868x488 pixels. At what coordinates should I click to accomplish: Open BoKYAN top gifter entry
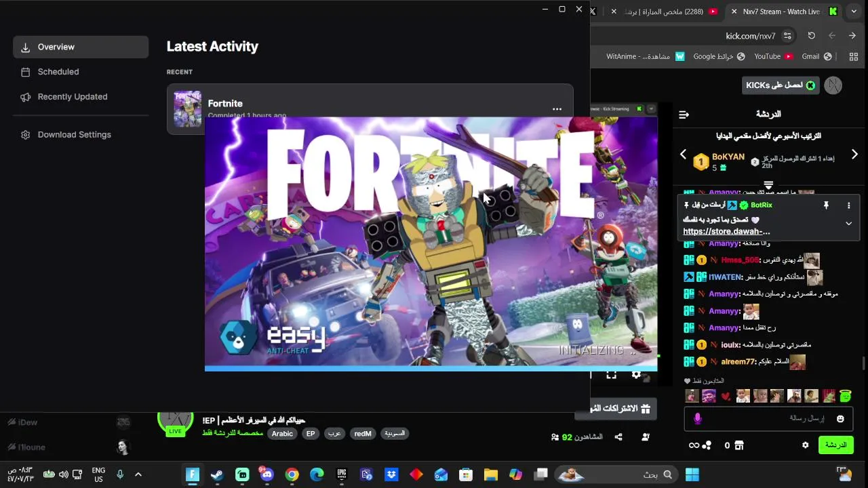[719, 161]
